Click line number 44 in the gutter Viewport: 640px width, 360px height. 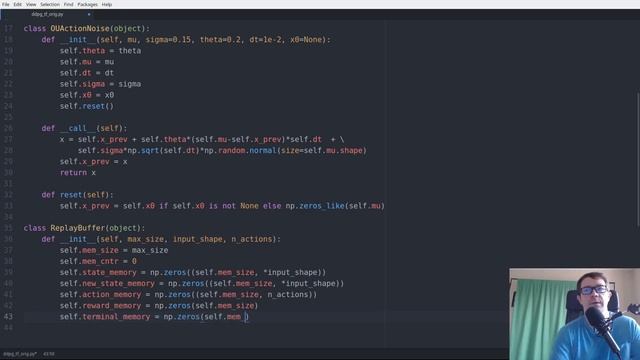[x=9, y=328]
